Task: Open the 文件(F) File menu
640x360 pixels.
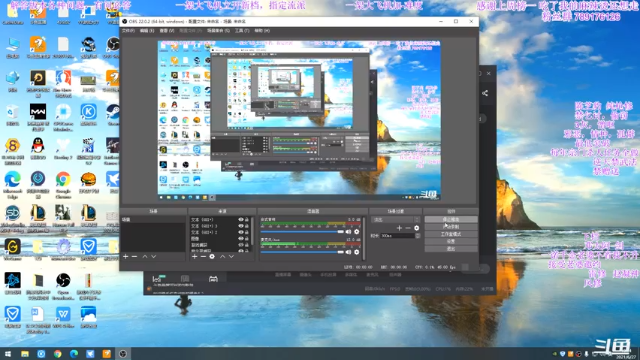Action: pos(128,31)
